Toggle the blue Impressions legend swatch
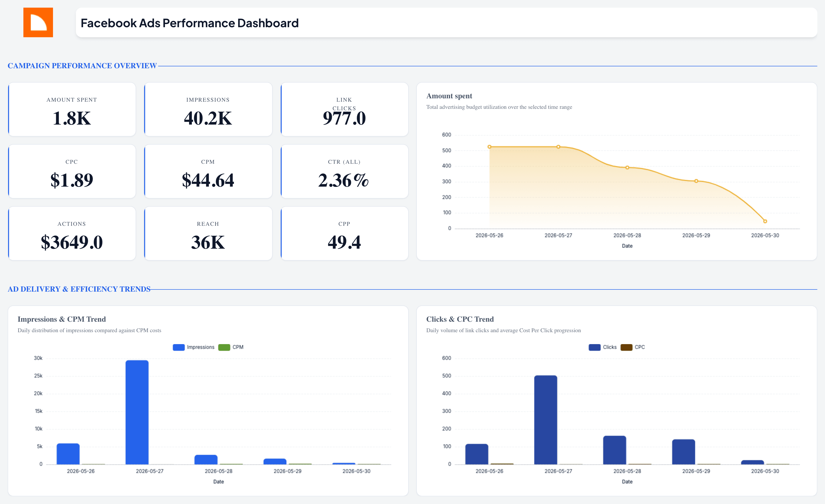The width and height of the screenshot is (825, 504). [179, 347]
